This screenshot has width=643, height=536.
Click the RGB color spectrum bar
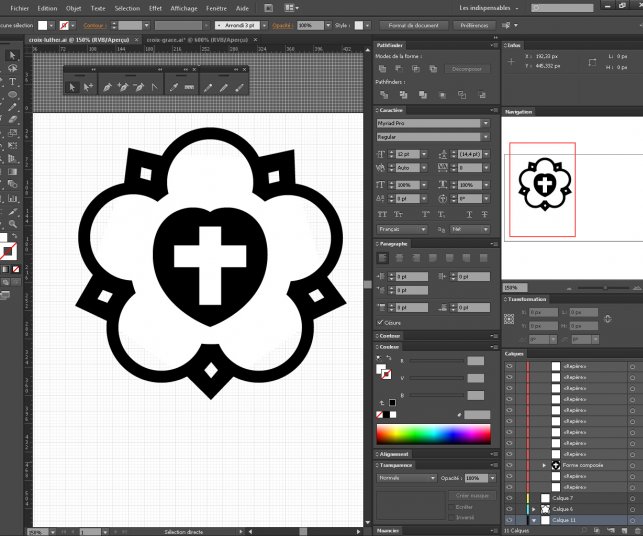[433, 434]
